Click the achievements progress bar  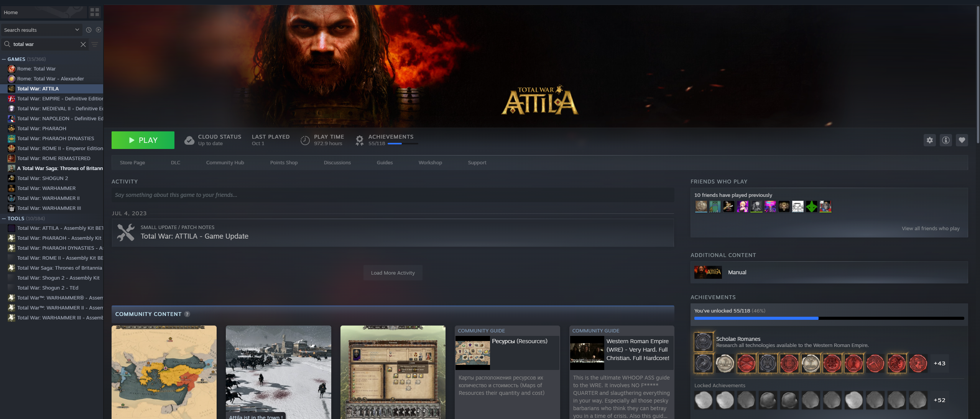(829, 318)
